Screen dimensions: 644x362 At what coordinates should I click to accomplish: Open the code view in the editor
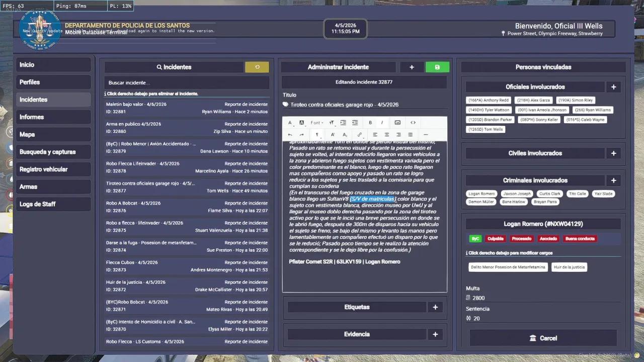pos(413,123)
